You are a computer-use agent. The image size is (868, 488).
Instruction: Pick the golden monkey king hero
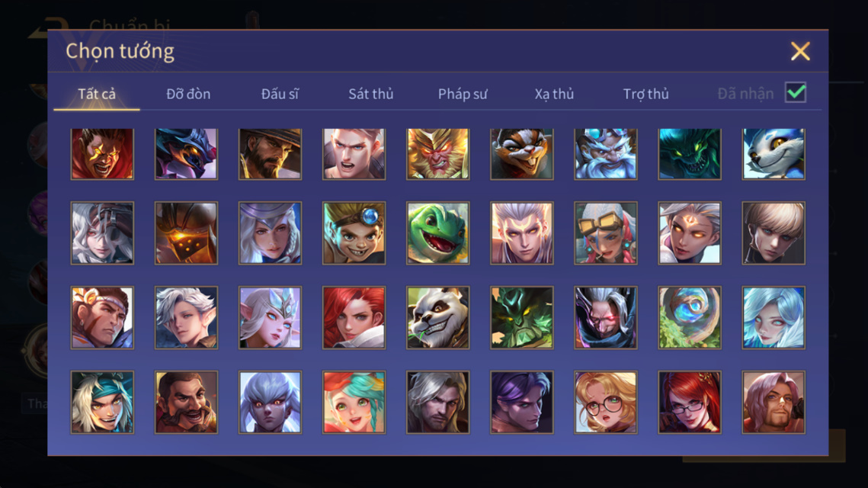pos(438,153)
